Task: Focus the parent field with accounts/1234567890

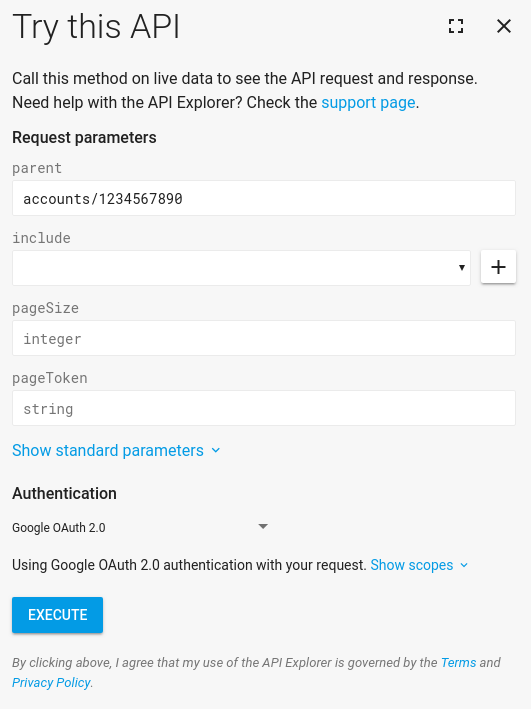Action: 264,198
